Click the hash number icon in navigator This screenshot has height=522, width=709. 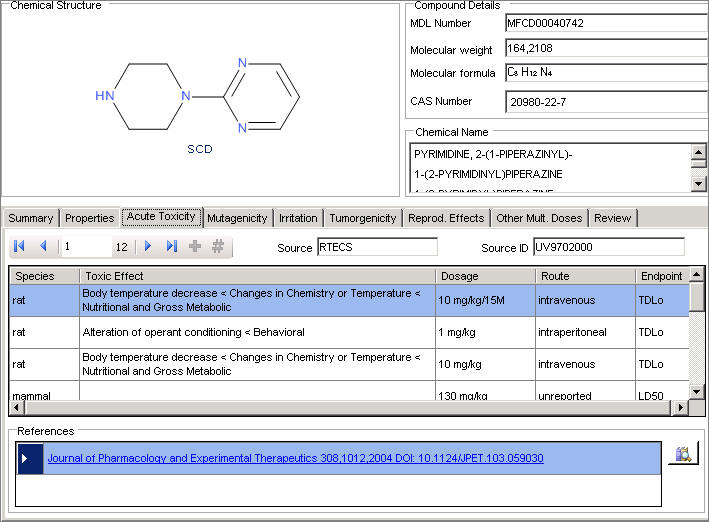point(217,247)
